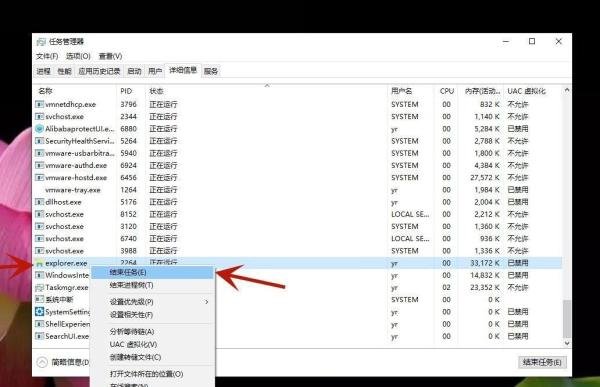Switch to the 用户 tab
Image resolution: width=600 pixels, height=387 pixels.
(x=155, y=71)
